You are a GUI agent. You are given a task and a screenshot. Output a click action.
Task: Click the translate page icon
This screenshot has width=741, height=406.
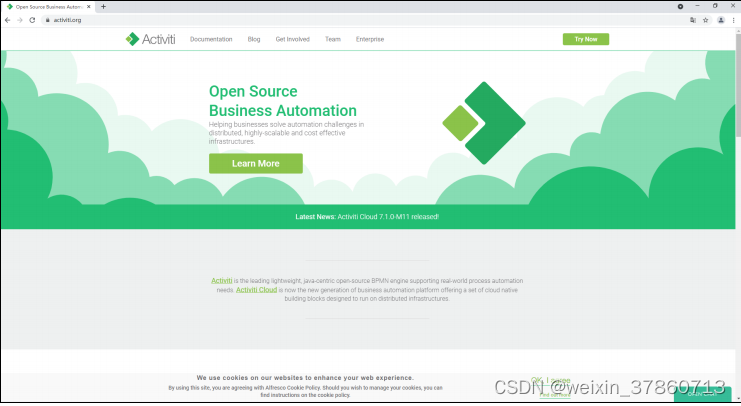click(x=693, y=20)
